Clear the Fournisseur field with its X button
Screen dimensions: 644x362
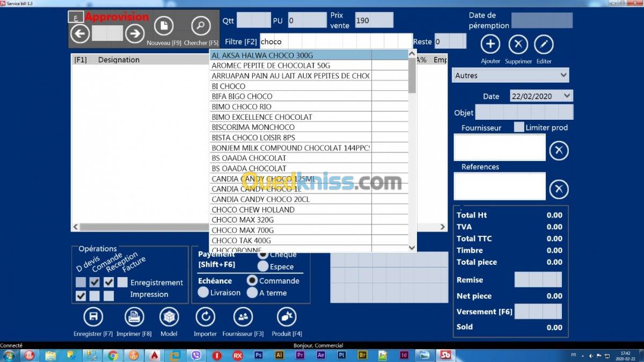pos(559,150)
